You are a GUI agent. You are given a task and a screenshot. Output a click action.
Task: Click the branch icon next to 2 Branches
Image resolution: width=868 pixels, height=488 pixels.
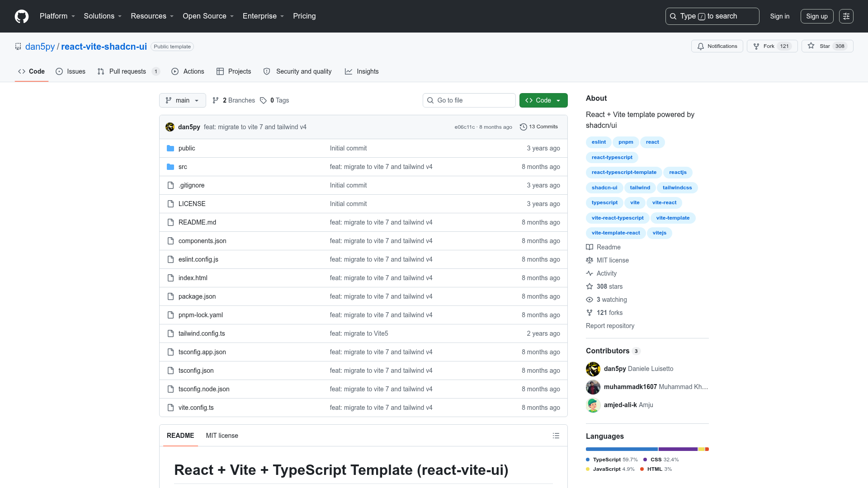[x=216, y=100]
